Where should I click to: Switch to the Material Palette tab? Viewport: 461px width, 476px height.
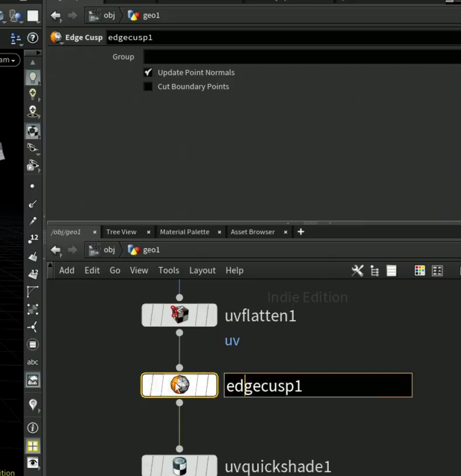tap(184, 232)
